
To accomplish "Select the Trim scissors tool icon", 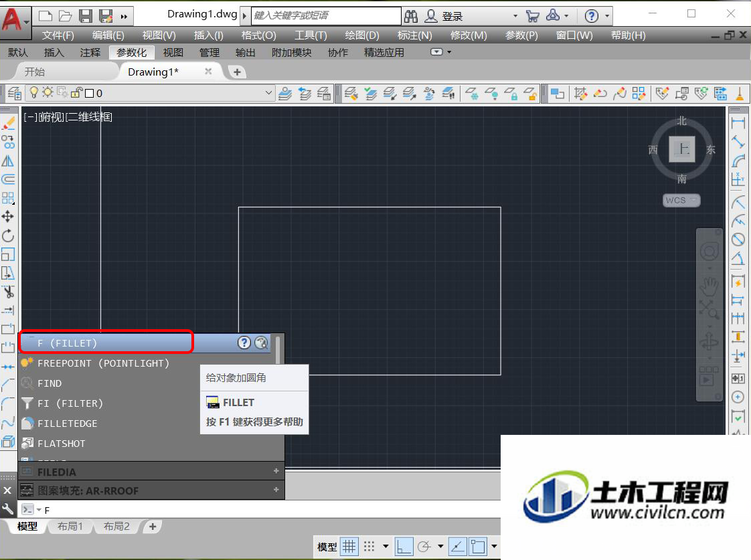I will coord(8,292).
